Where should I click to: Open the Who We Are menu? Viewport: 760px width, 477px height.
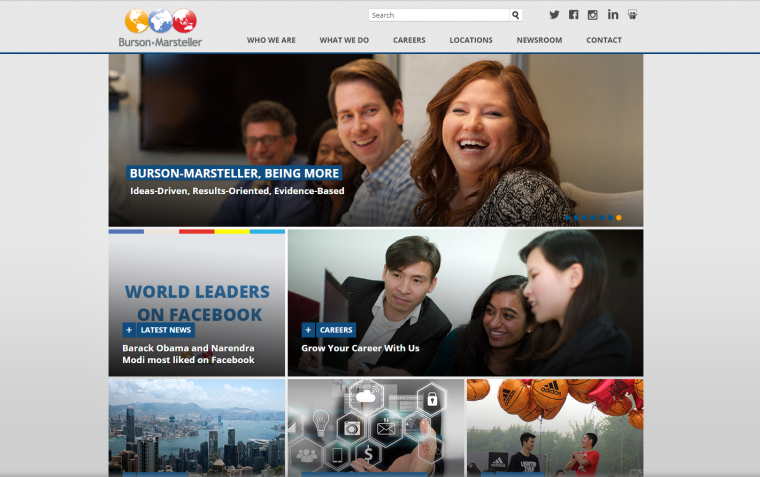tap(271, 40)
